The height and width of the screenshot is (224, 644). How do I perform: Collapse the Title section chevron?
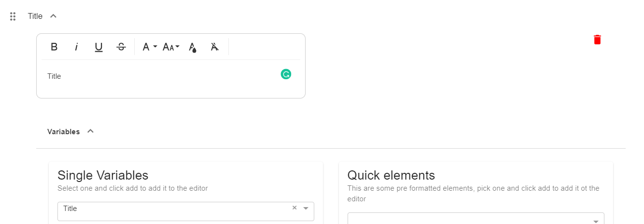pyautogui.click(x=54, y=16)
